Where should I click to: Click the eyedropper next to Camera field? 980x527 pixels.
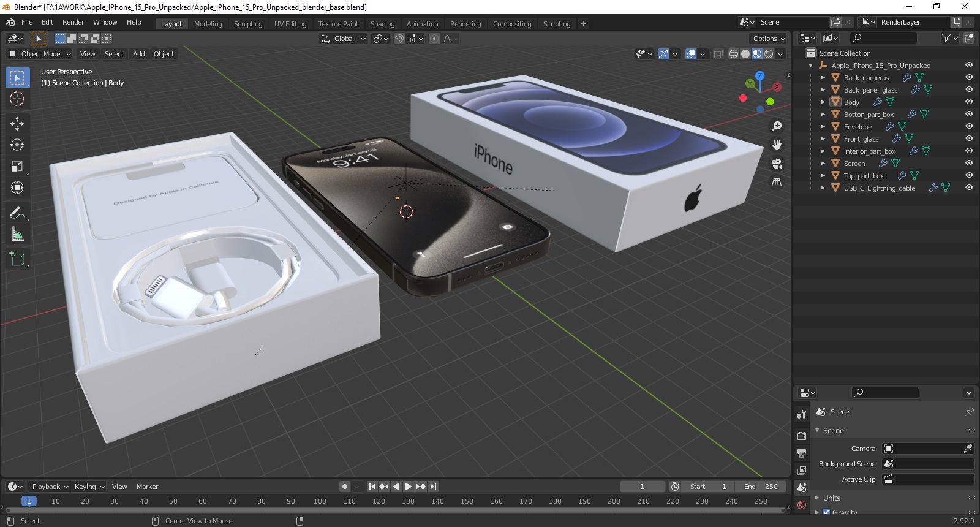(968, 449)
